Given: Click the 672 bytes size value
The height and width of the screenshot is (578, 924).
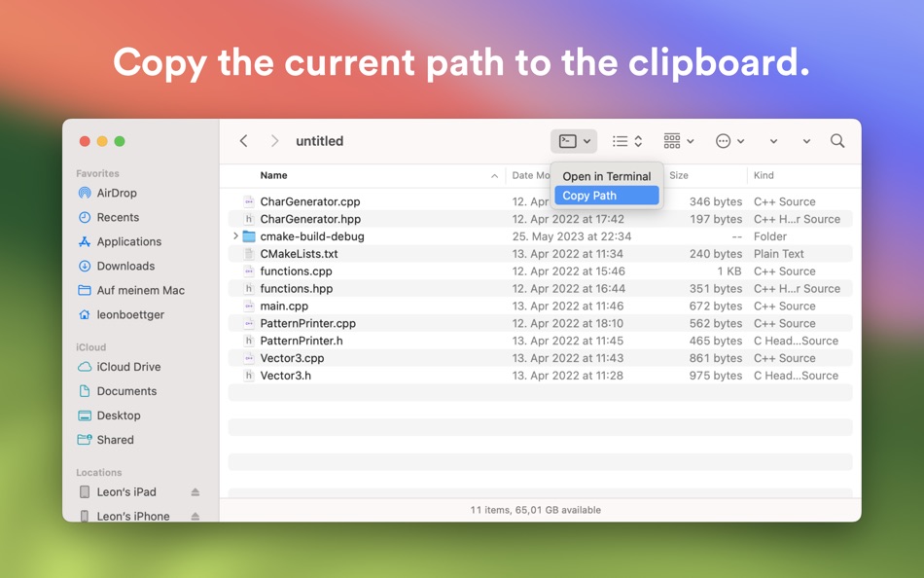Looking at the screenshot, I should click(x=716, y=307).
